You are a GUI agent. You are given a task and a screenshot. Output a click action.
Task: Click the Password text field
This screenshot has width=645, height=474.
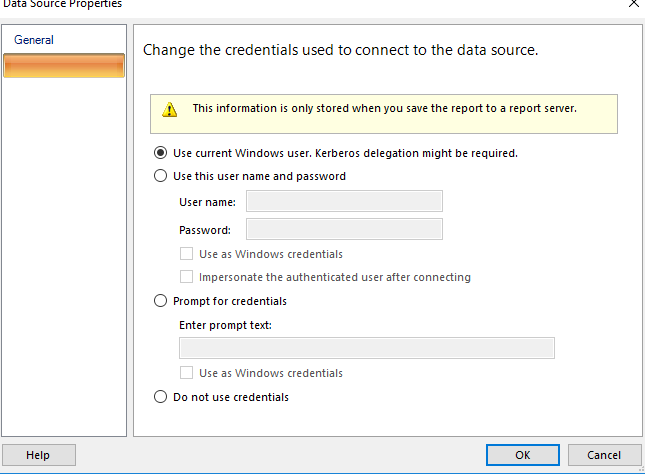pos(344,229)
